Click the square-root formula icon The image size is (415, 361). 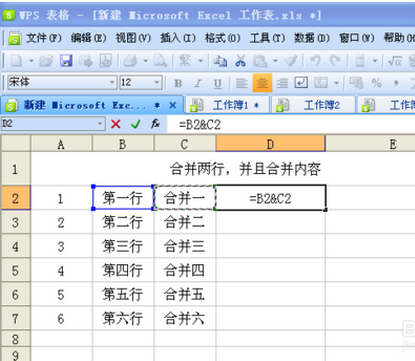point(395,61)
